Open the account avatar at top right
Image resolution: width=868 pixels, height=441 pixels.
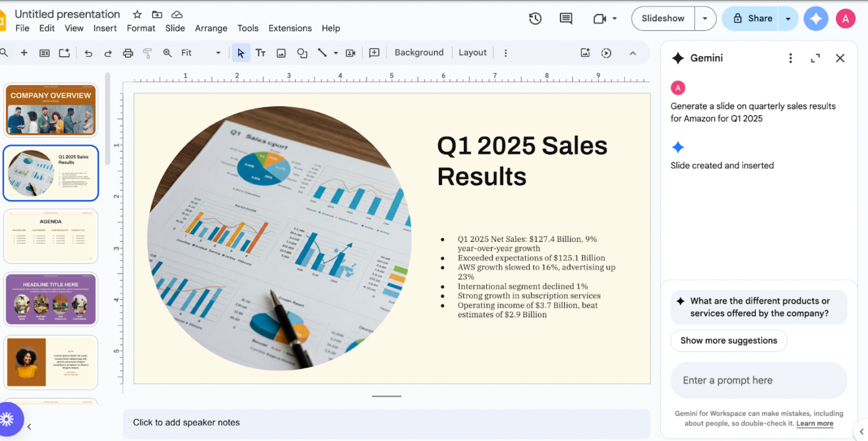(x=845, y=19)
